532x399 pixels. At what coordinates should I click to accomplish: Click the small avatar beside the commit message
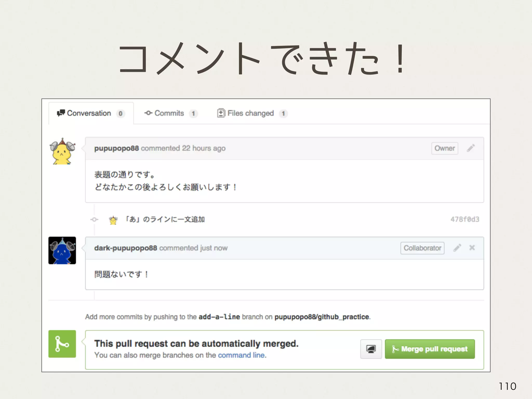click(x=113, y=220)
